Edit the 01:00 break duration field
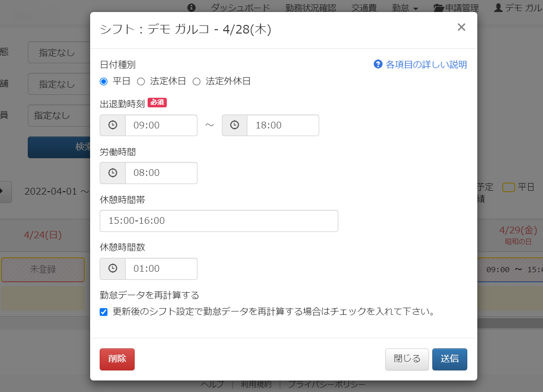This screenshot has width=543, height=392. [x=161, y=269]
